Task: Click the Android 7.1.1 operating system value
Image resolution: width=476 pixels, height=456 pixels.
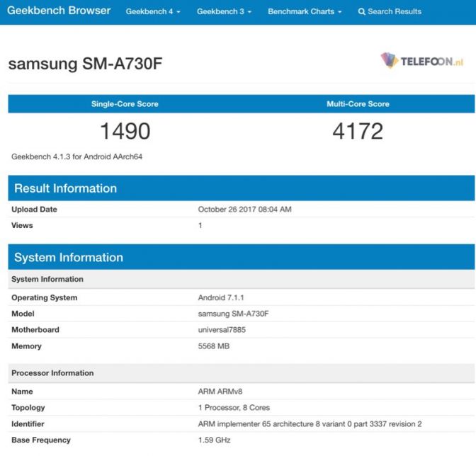Action: click(x=221, y=297)
